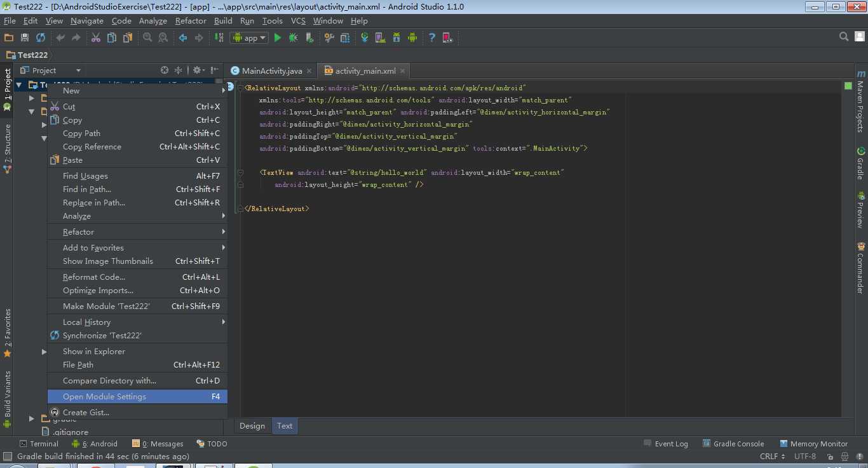The width and height of the screenshot is (868, 468).
Task: Open the Gradle Console
Action: pyautogui.click(x=733, y=444)
